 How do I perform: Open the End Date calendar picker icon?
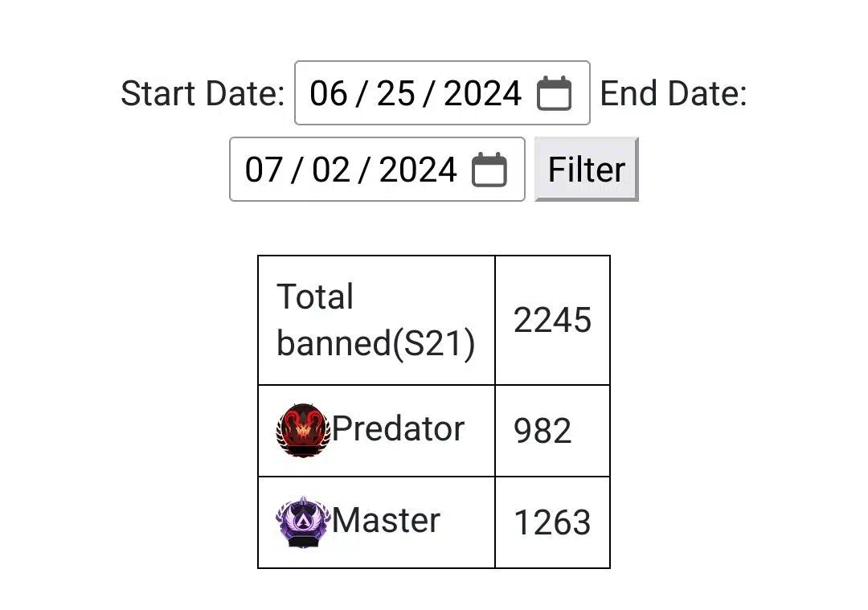point(489,170)
